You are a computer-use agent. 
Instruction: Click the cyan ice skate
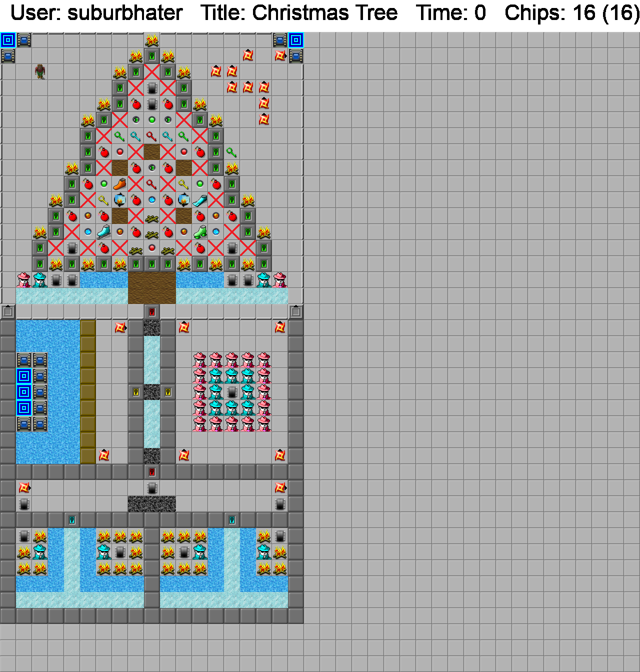tap(103, 232)
